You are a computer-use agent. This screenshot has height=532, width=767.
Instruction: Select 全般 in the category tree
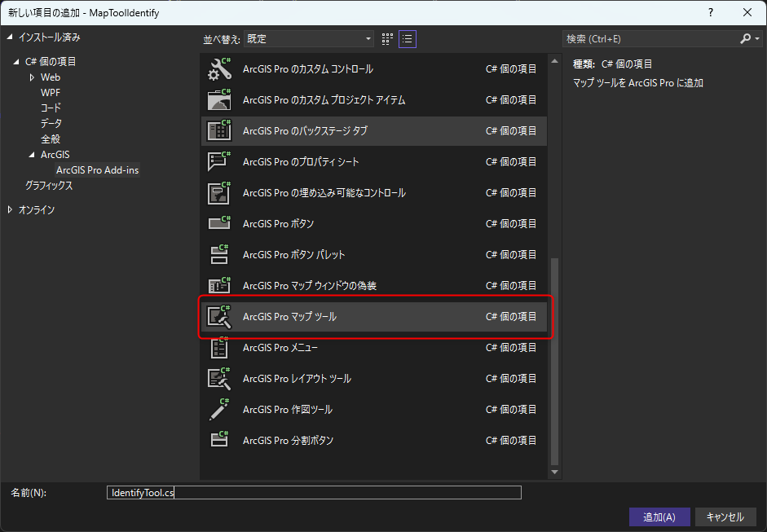tap(51, 138)
